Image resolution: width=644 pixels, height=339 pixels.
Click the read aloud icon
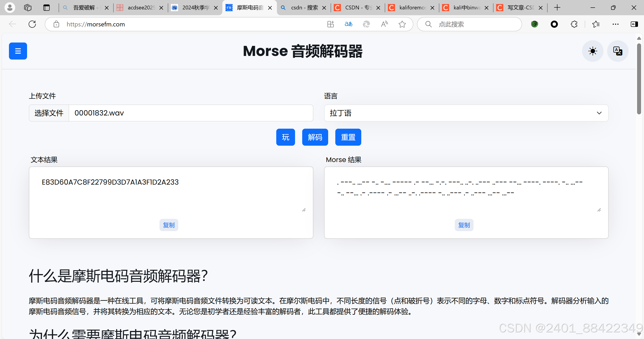(384, 24)
